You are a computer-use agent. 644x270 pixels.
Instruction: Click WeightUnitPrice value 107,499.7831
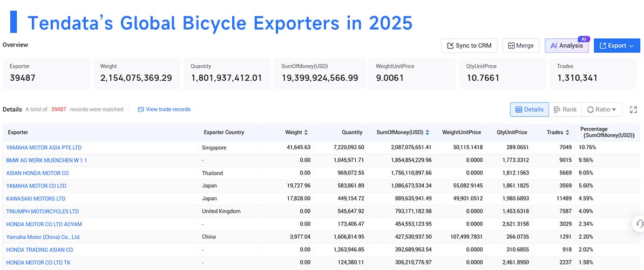pyautogui.click(x=460, y=237)
